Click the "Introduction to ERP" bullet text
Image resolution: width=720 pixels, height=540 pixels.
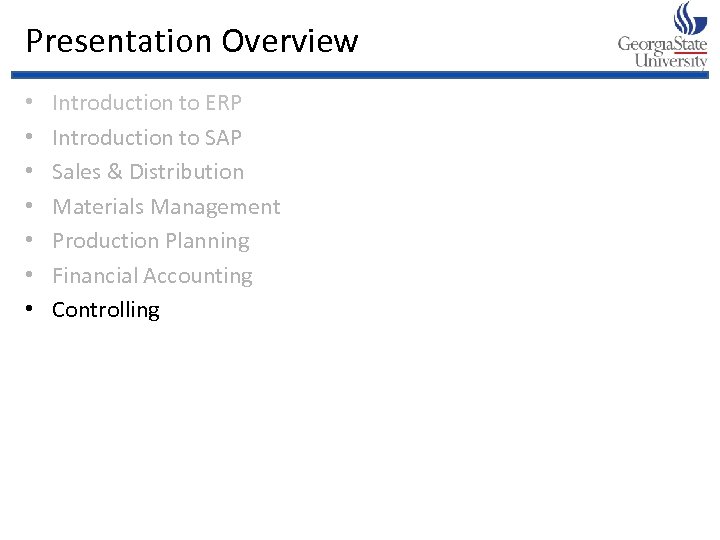coord(147,103)
